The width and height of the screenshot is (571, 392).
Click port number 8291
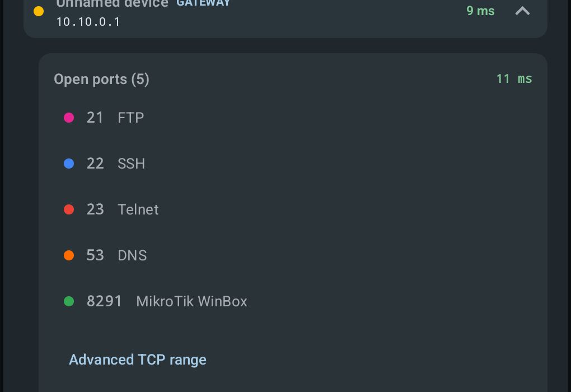tap(104, 301)
